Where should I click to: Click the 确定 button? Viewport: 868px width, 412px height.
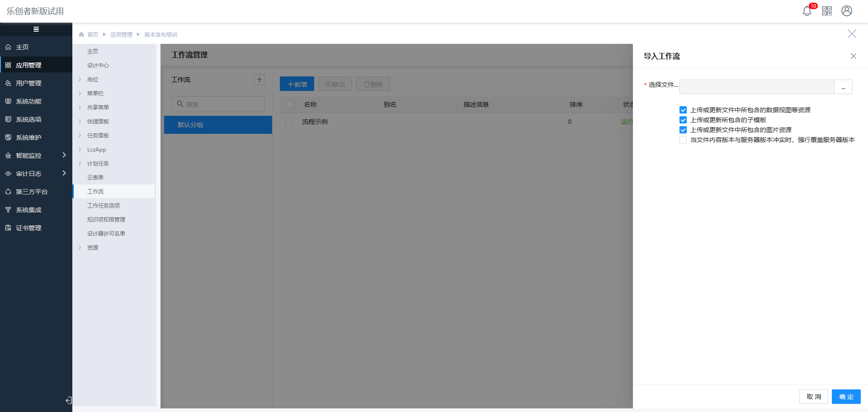pos(846,397)
